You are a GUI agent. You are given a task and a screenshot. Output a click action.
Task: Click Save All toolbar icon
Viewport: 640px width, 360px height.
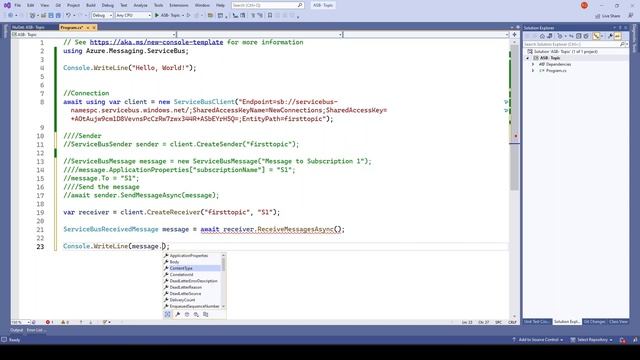click(x=58, y=15)
